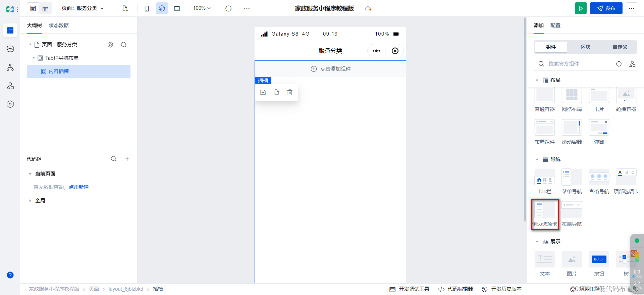The width and height of the screenshot is (644, 295).
Task: Click the phone capsule circle close button
Action: (395, 51)
